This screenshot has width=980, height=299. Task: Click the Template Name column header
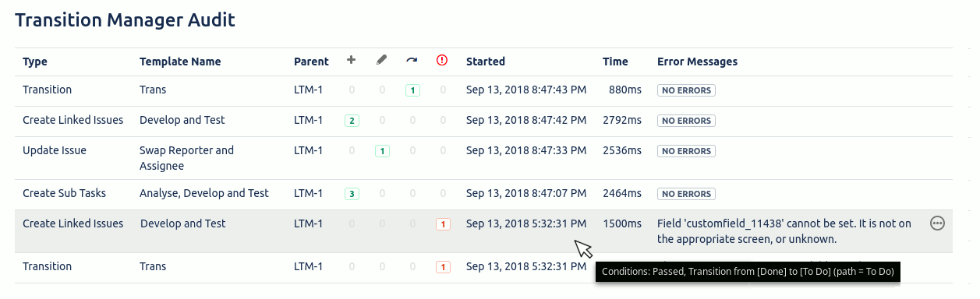point(180,62)
